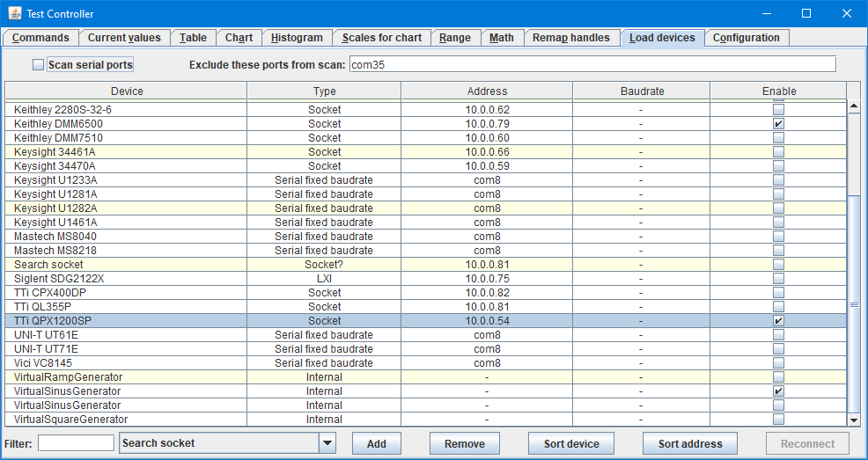This screenshot has width=868, height=460.
Task: Open the Chart tab
Action: click(239, 38)
